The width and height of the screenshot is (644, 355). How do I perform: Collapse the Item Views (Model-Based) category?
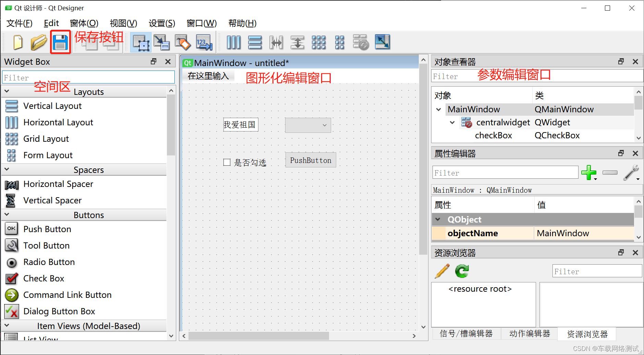[x=7, y=326]
